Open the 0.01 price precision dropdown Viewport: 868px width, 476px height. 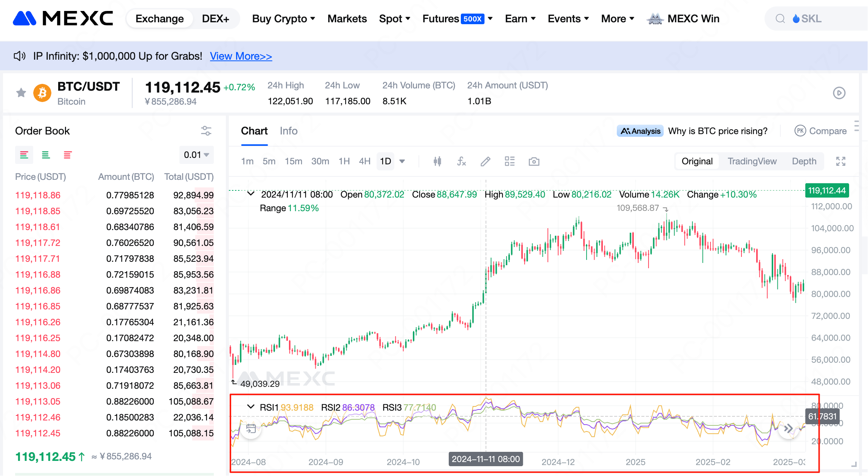click(x=196, y=155)
